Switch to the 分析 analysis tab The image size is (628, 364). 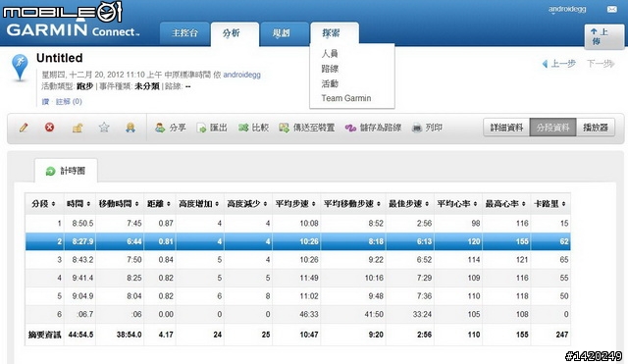(x=235, y=33)
